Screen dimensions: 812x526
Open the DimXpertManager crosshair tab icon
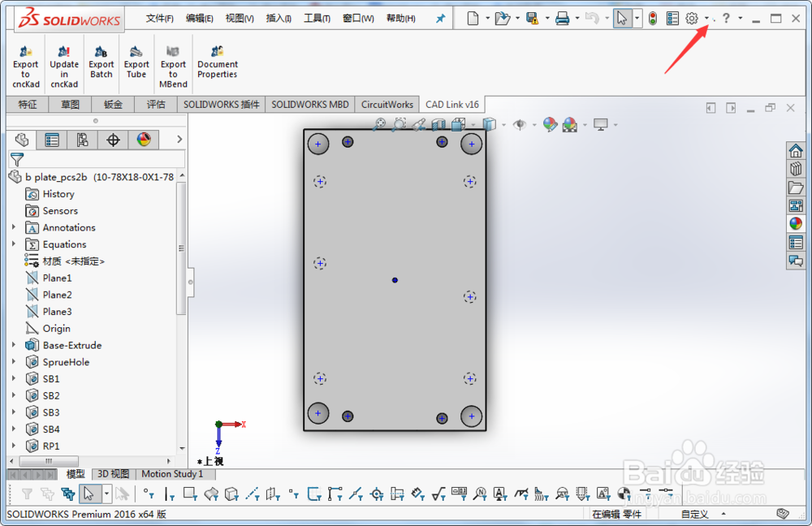click(x=113, y=140)
